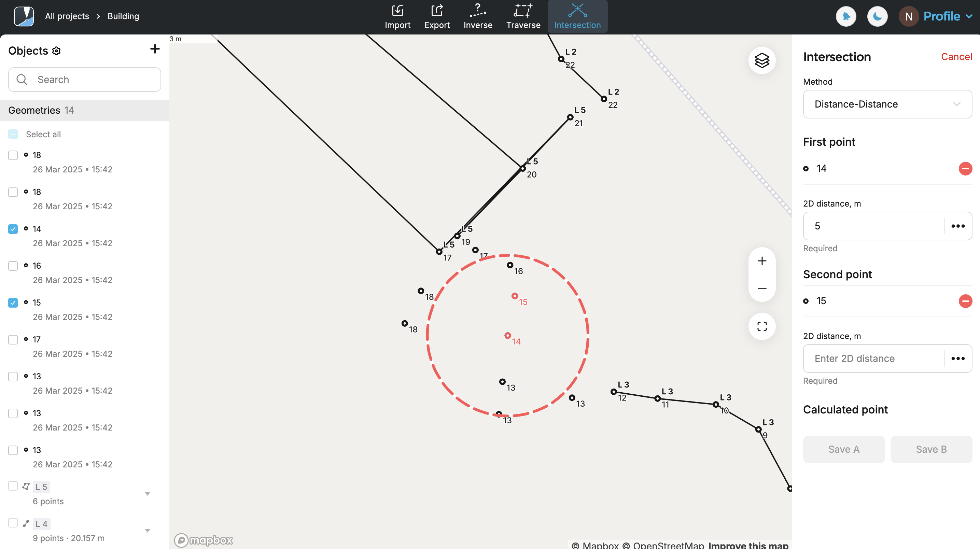Screen dimensions: 980x549
Task: Open the Distance-Distance method dropdown
Action: [x=887, y=104]
